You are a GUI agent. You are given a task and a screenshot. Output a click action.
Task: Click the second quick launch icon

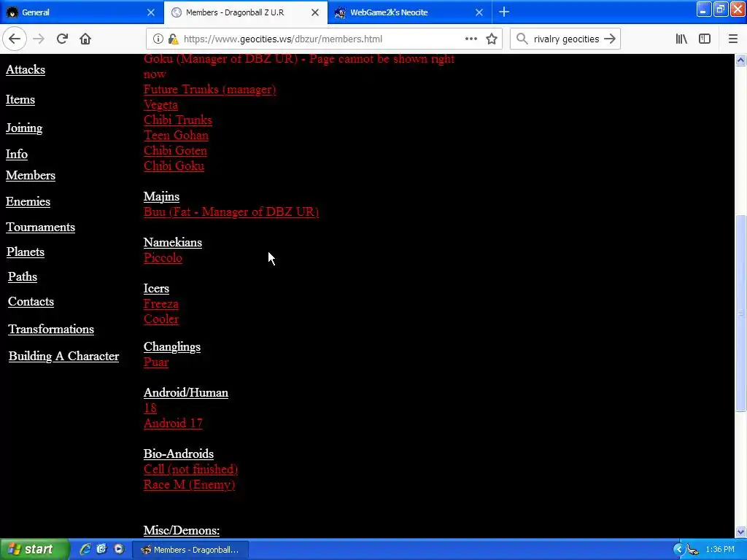[x=101, y=549]
